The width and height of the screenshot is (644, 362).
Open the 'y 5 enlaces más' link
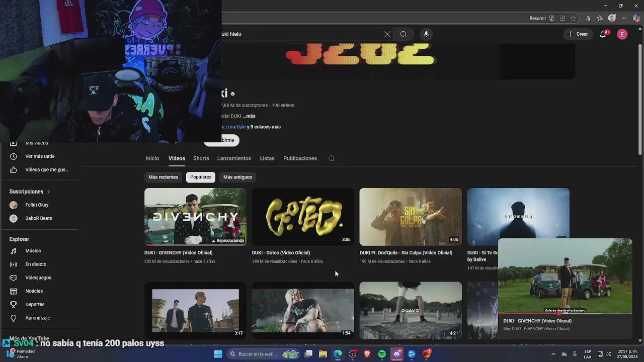click(264, 127)
